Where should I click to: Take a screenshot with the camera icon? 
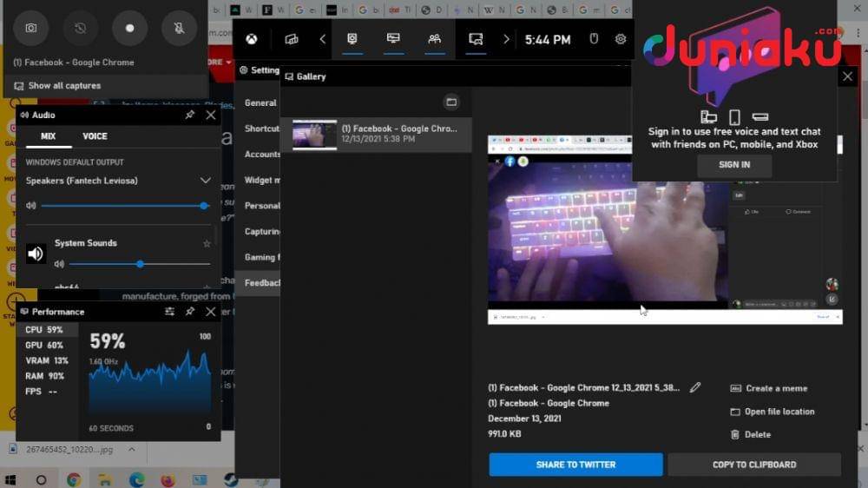[31, 28]
